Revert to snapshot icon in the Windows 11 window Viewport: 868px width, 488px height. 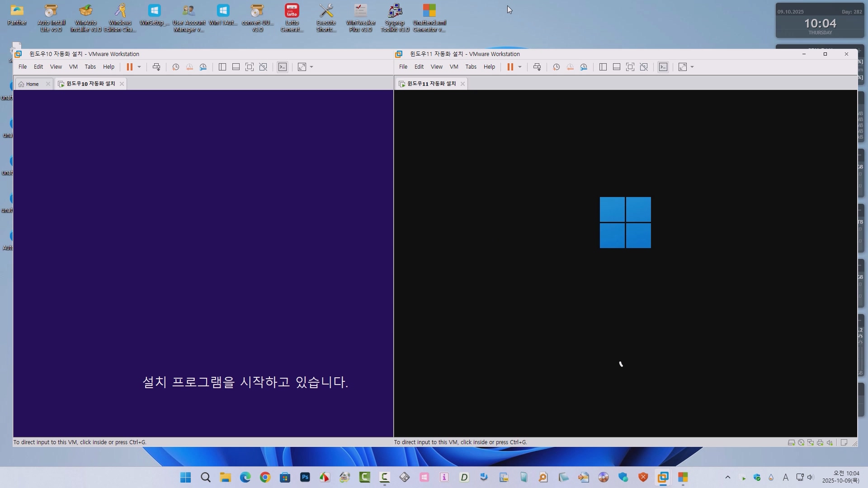570,67
